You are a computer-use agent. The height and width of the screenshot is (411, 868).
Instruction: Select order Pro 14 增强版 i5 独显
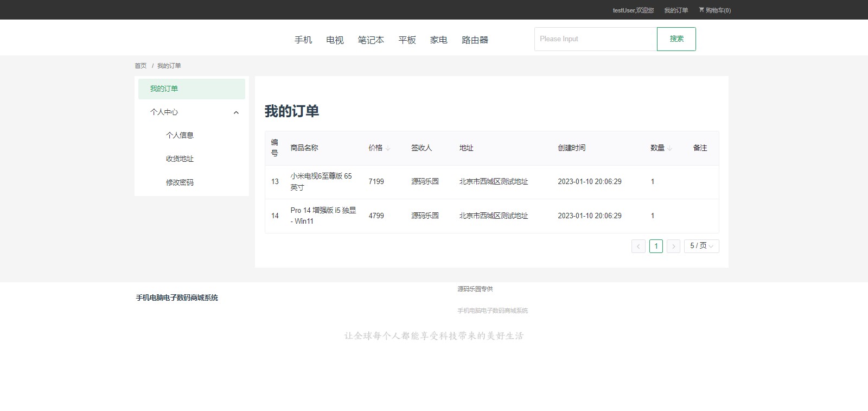323,216
